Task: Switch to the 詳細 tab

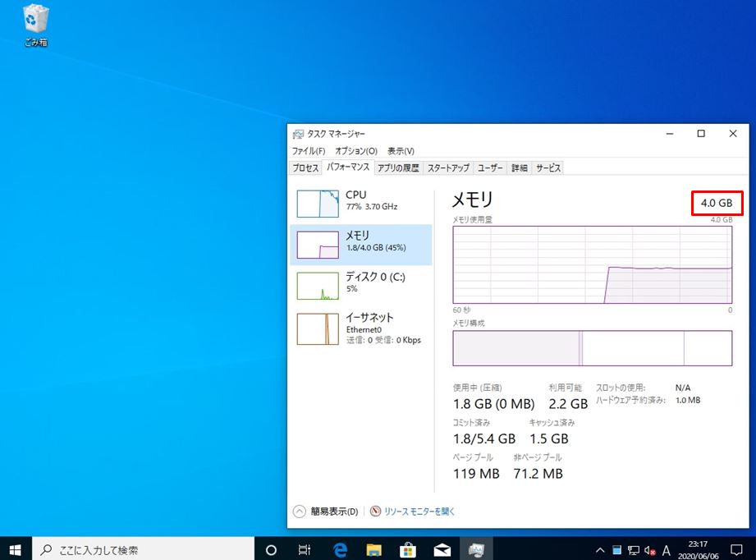Action: click(x=520, y=168)
